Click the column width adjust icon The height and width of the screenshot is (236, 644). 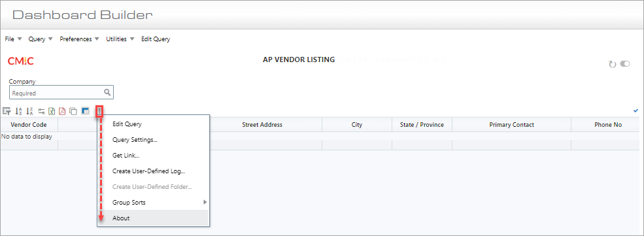click(x=41, y=111)
